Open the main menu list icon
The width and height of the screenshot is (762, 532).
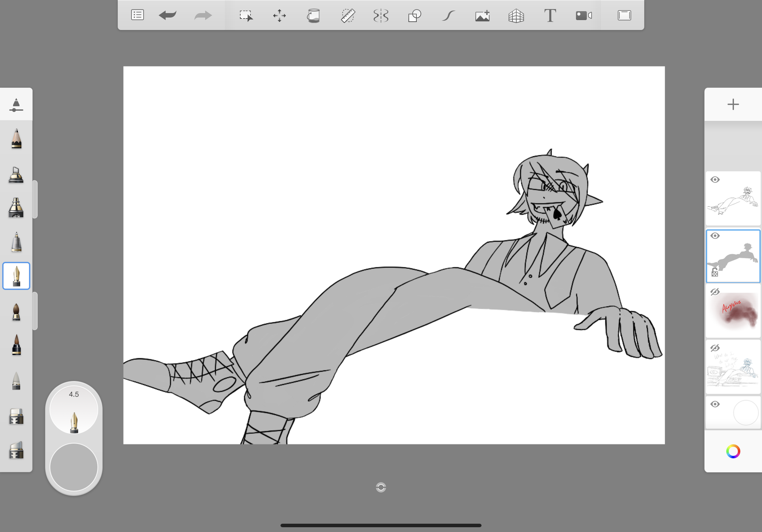pos(137,15)
